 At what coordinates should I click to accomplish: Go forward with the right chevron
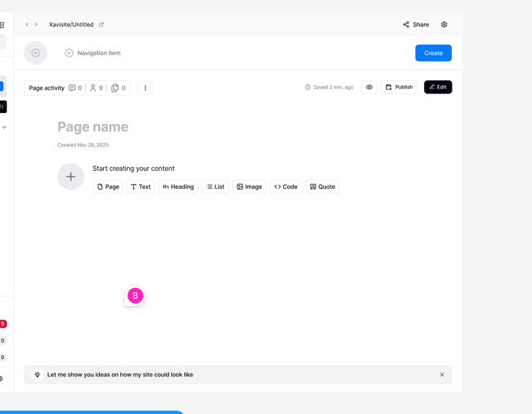36,25
